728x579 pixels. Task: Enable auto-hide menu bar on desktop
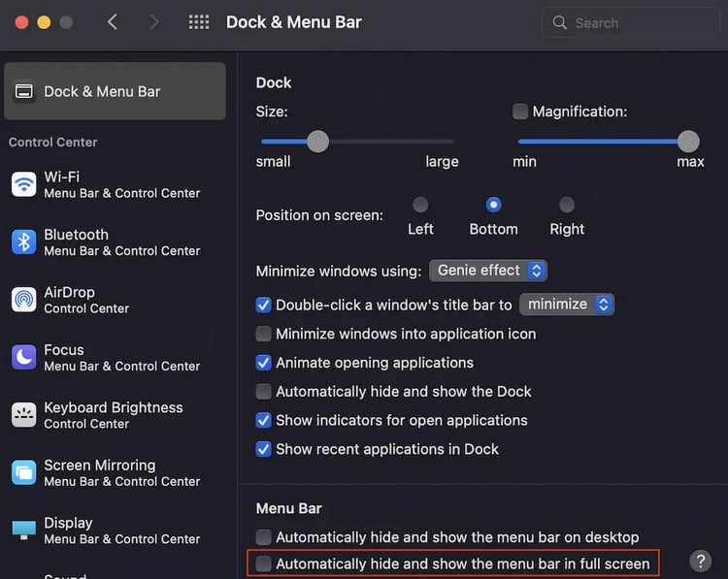click(x=263, y=536)
